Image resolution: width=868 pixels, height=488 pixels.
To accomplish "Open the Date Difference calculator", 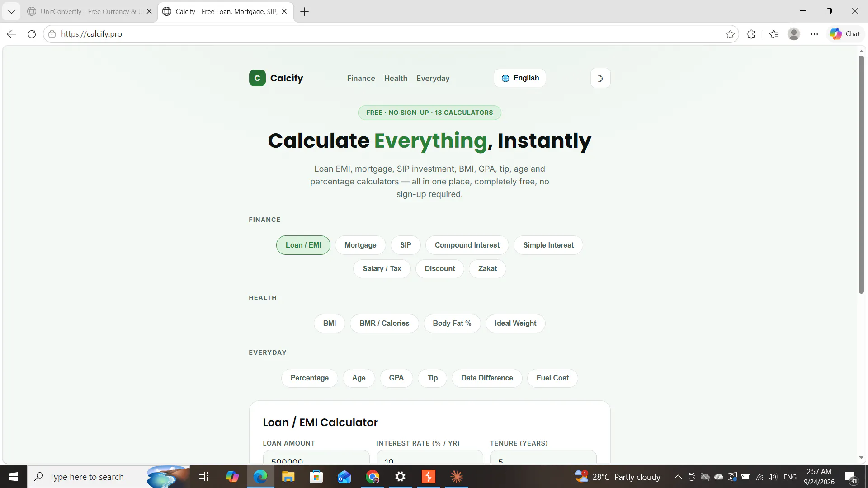I will 487,378.
